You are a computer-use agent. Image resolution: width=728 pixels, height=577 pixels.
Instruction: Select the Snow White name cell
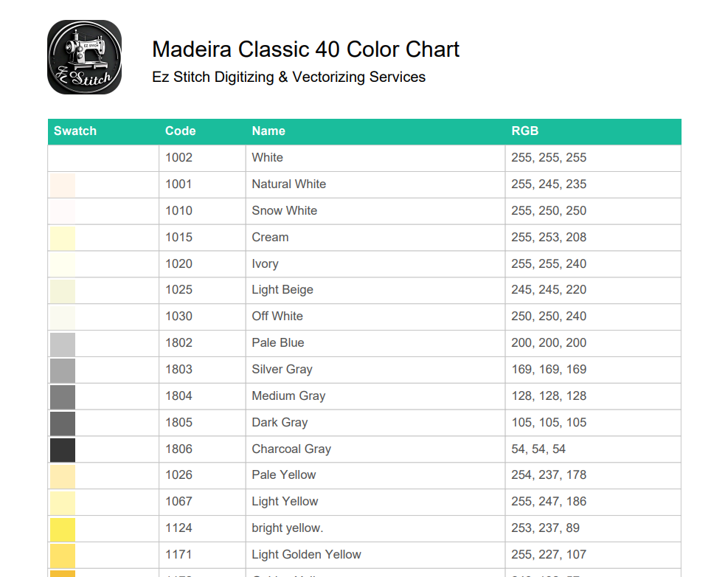tap(375, 211)
